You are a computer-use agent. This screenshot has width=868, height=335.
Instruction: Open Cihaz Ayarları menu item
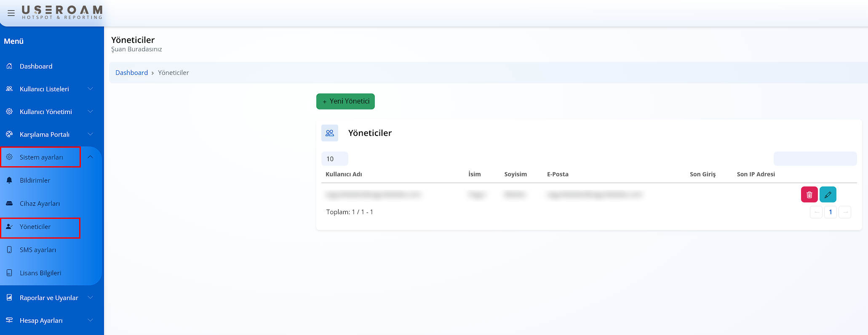click(40, 203)
